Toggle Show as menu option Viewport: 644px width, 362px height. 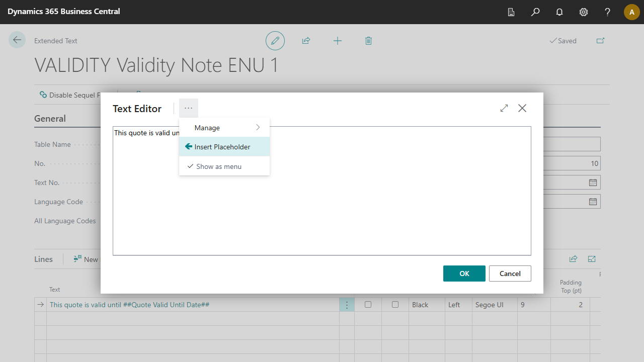pos(219,166)
